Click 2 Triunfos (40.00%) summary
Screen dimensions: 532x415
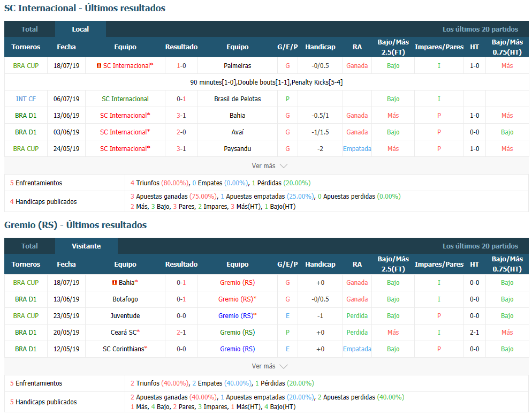tap(159, 383)
